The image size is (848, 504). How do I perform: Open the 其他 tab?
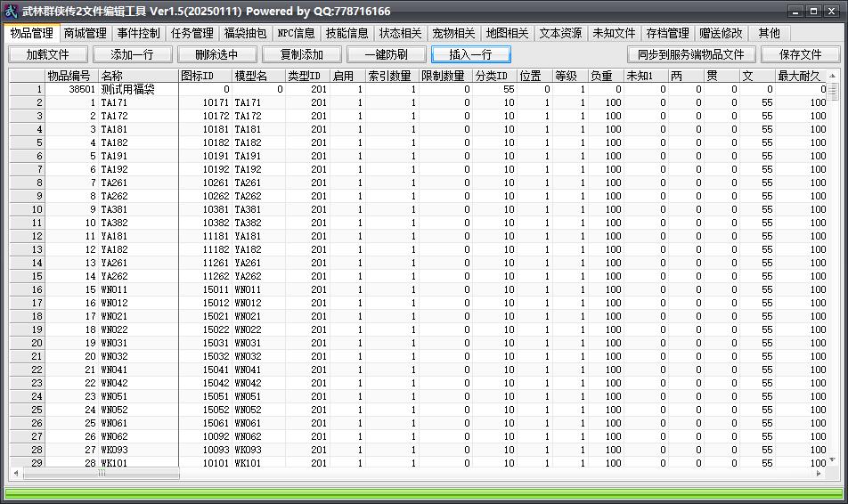pos(769,34)
